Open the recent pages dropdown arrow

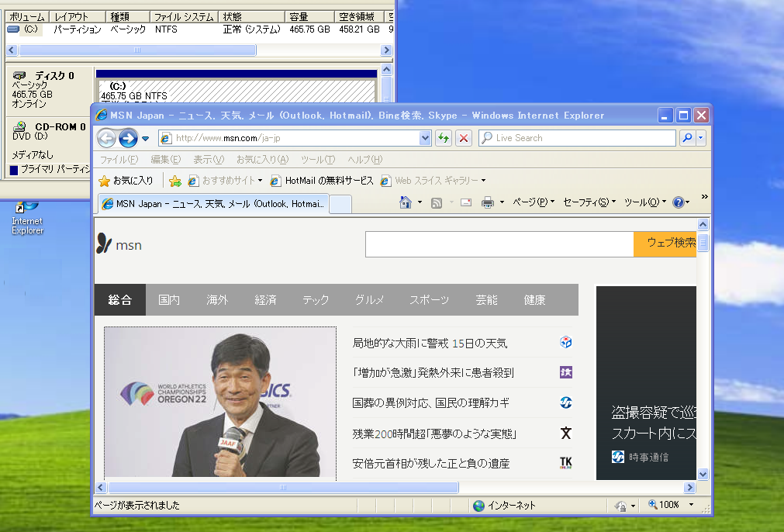(146, 139)
